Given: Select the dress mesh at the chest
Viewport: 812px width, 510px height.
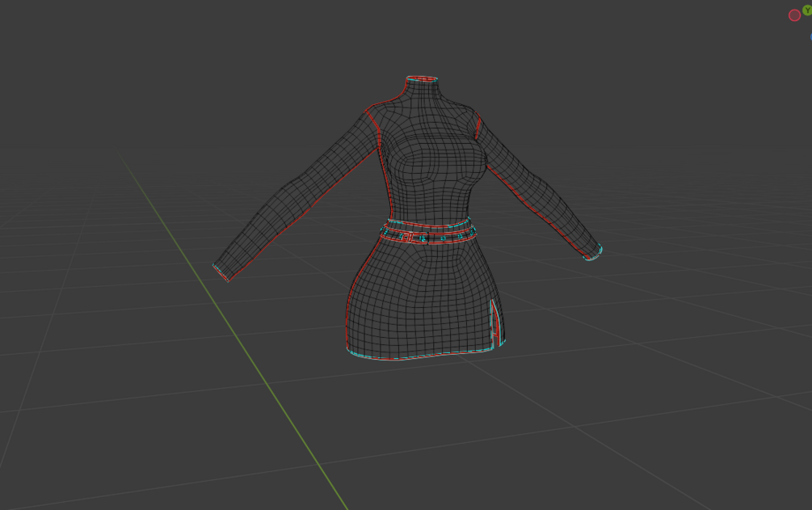Looking at the screenshot, I should (x=438, y=158).
